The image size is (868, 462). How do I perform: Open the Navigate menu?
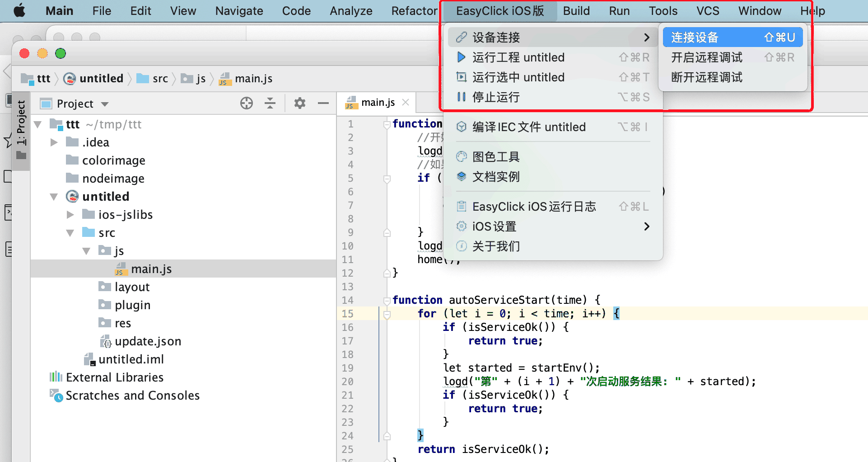point(239,11)
